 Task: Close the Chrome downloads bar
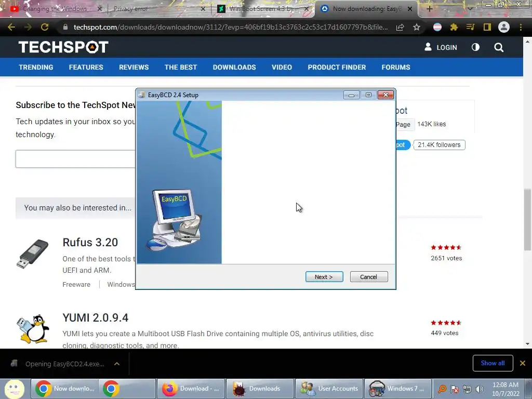pyautogui.click(x=523, y=363)
